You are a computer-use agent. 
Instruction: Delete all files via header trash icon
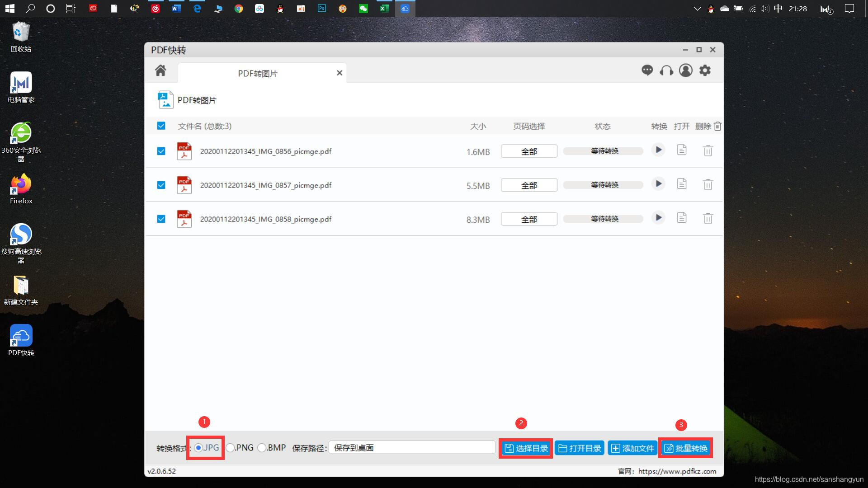718,126
